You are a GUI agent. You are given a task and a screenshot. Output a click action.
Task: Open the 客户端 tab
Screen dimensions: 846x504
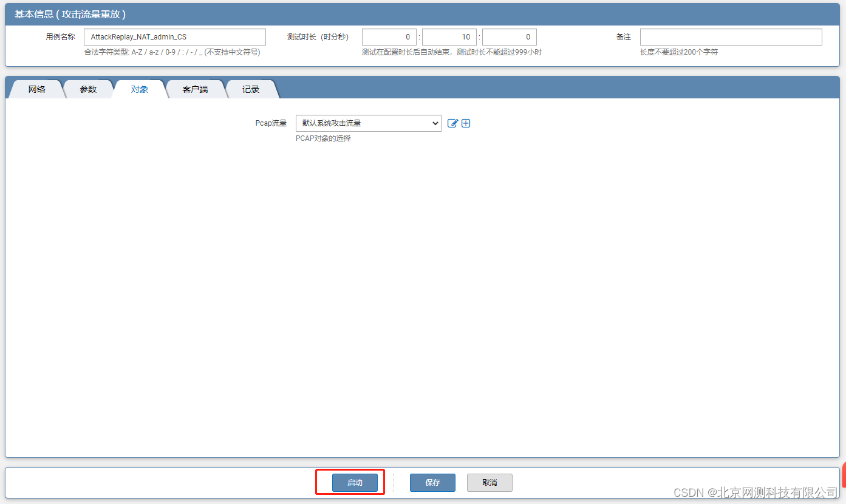(x=195, y=89)
